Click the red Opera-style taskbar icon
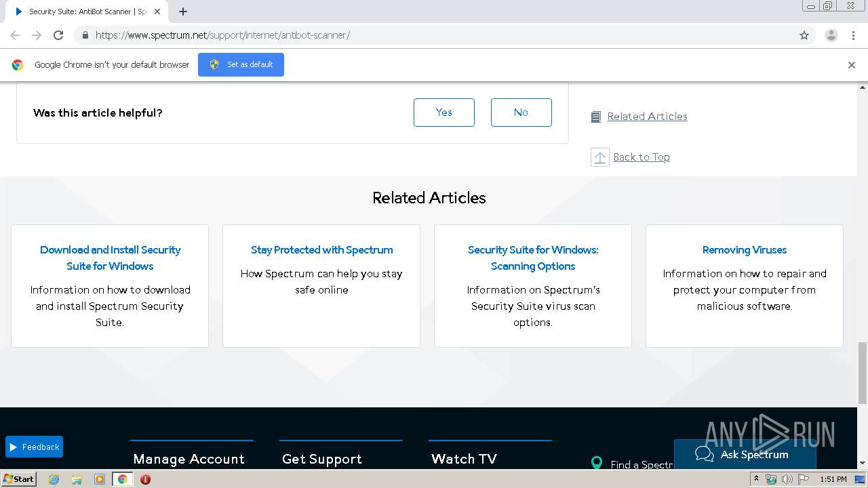The height and width of the screenshot is (488, 868). (145, 479)
